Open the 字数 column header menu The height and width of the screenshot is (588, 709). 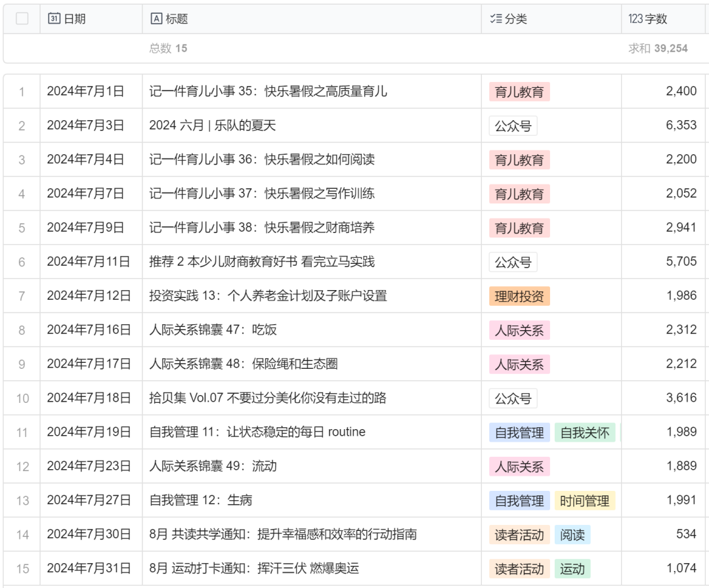point(663,18)
